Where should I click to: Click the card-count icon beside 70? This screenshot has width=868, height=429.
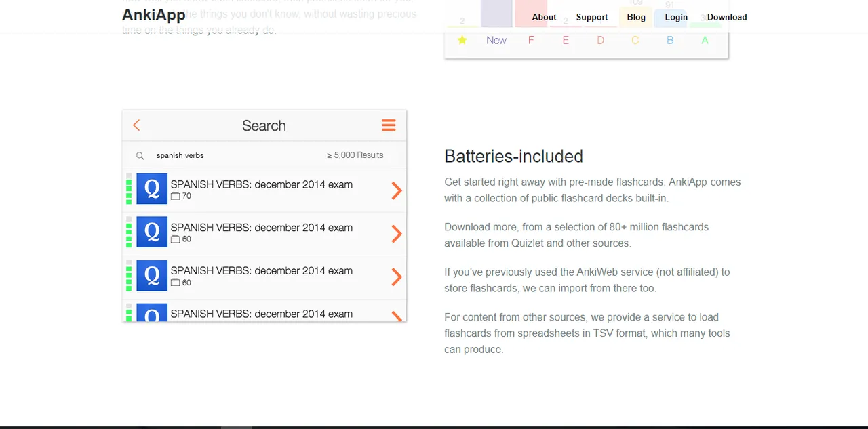pyautogui.click(x=175, y=196)
